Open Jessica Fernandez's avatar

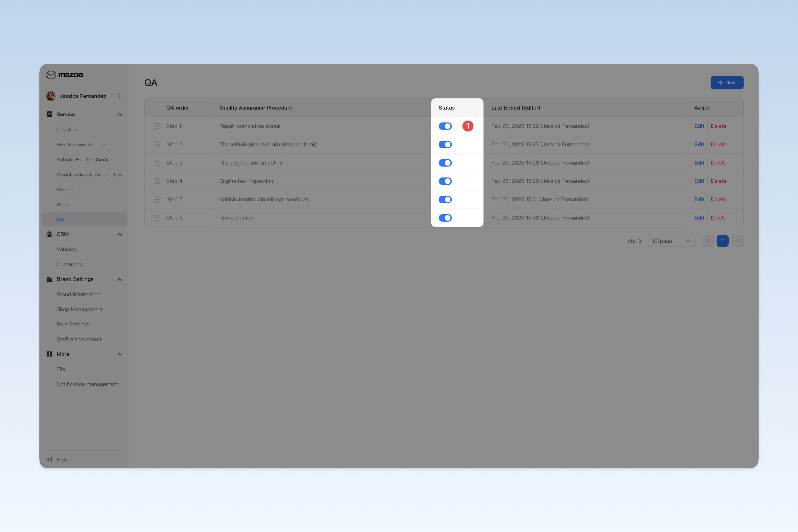coord(51,96)
